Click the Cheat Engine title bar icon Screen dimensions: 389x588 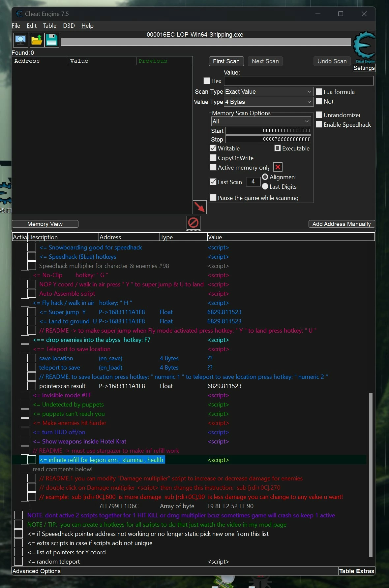click(19, 14)
